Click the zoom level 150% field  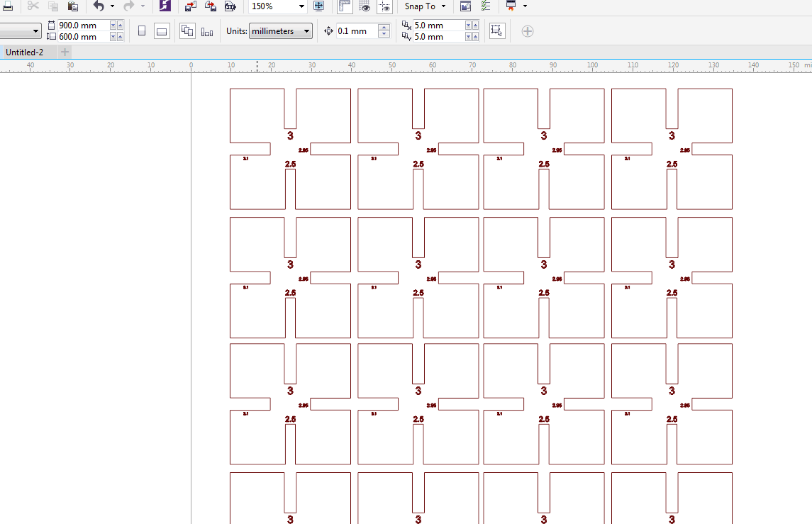pyautogui.click(x=273, y=6)
